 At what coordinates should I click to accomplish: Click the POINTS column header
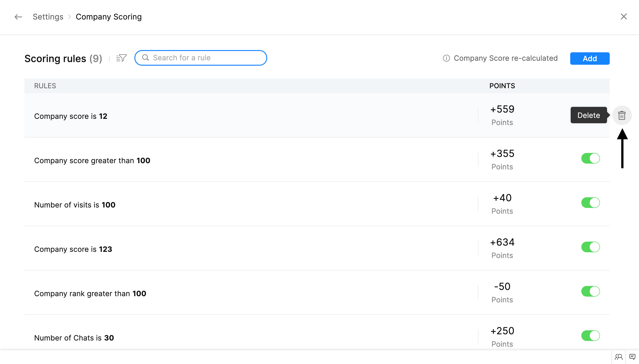[502, 86]
